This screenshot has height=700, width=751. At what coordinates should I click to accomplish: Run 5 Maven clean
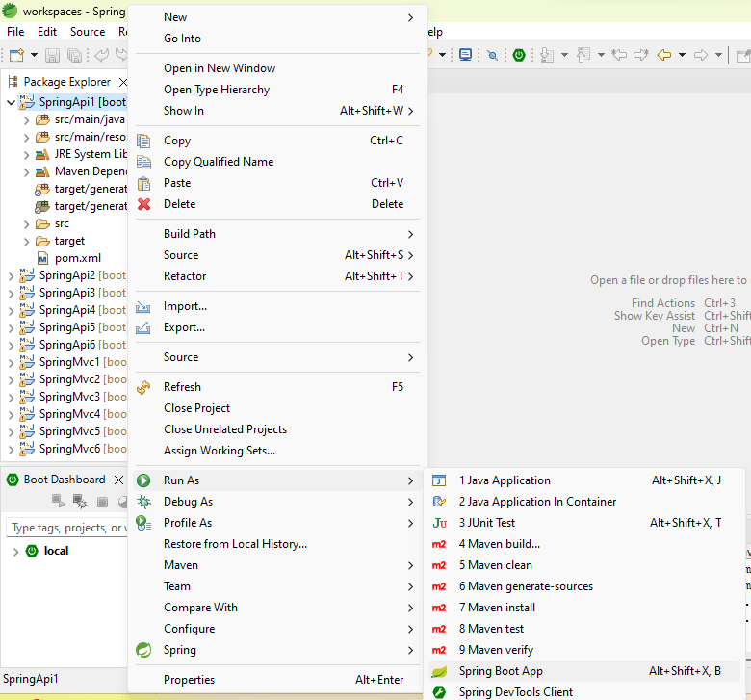click(583, 565)
